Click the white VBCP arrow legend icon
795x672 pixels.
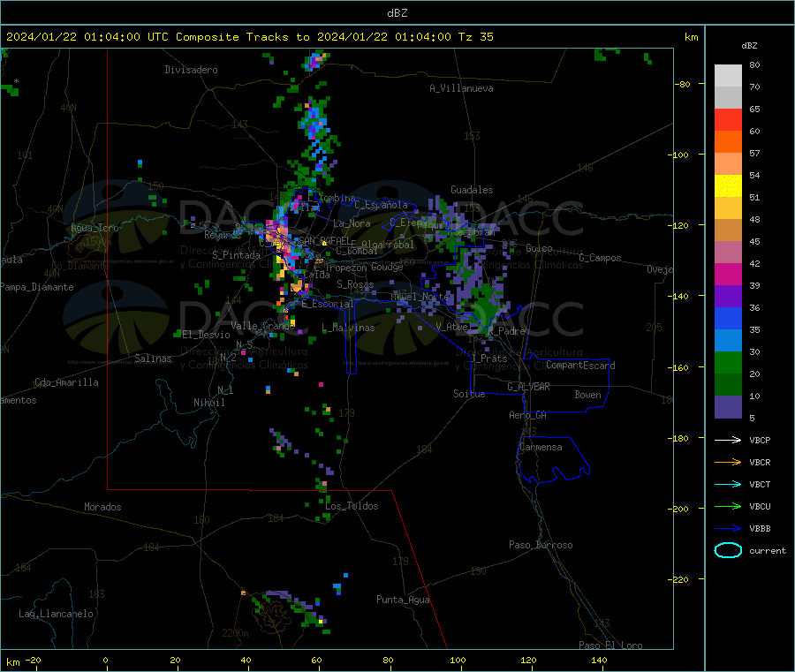point(728,440)
